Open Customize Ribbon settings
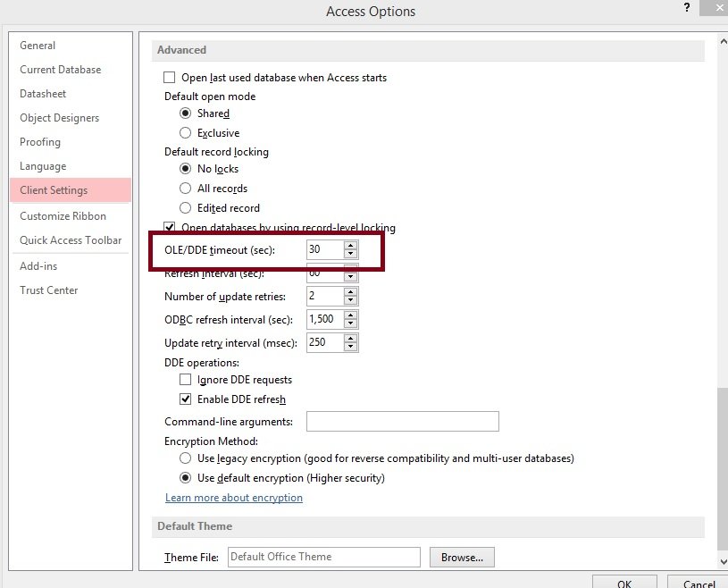The image size is (728, 588). click(63, 216)
